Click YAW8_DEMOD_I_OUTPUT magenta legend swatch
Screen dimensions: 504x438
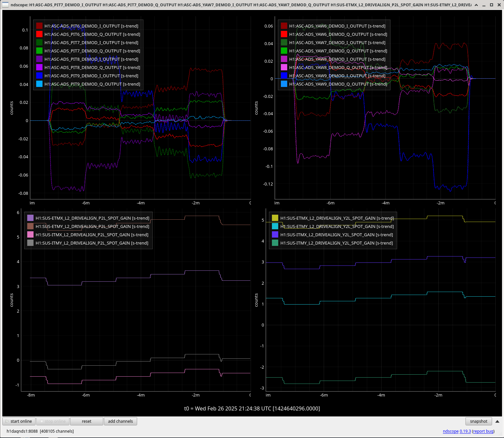(x=284, y=59)
